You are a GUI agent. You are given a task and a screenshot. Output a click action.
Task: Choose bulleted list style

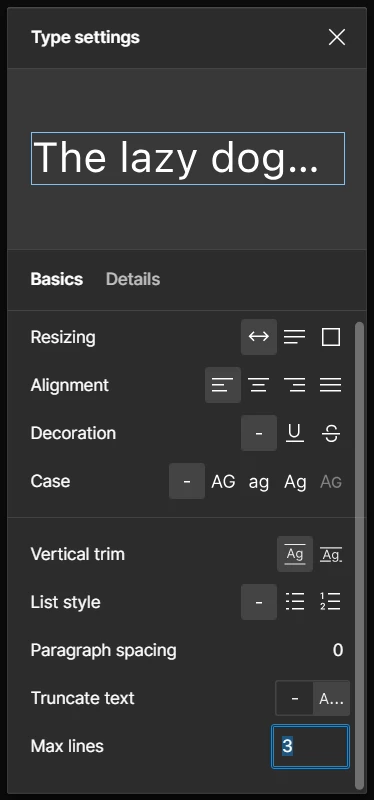[x=294, y=602]
